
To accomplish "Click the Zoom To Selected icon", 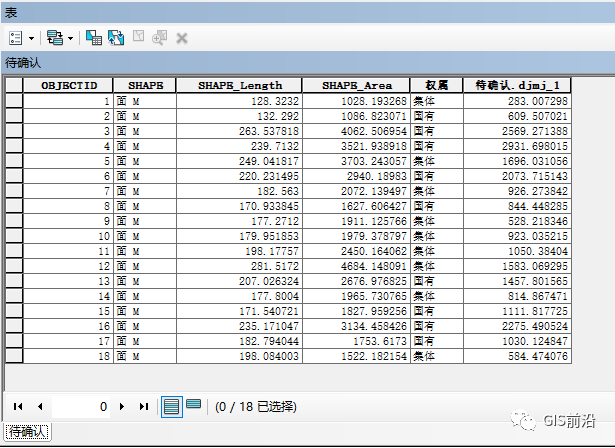I will tap(159, 38).
